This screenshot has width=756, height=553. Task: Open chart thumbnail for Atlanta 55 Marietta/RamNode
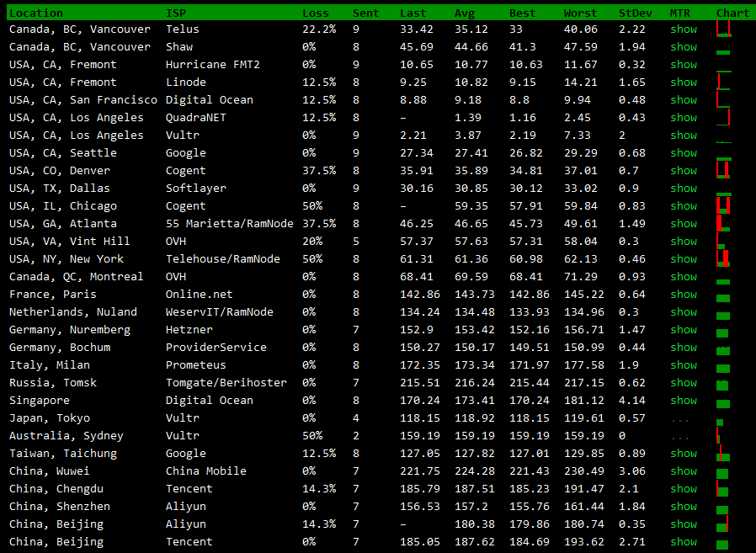point(723,224)
